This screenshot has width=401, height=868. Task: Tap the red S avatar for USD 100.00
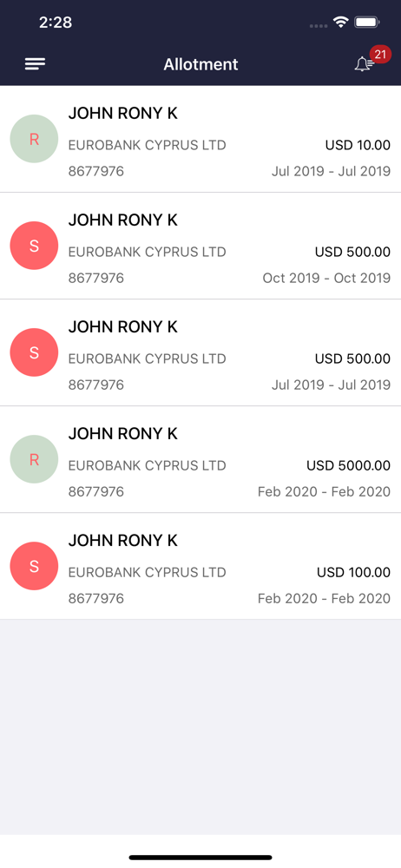35,566
